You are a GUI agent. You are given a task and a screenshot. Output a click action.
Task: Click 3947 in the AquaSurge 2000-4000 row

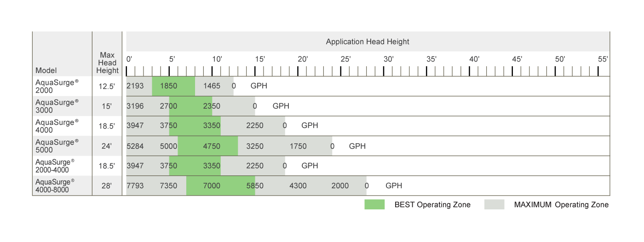[135, 166]
